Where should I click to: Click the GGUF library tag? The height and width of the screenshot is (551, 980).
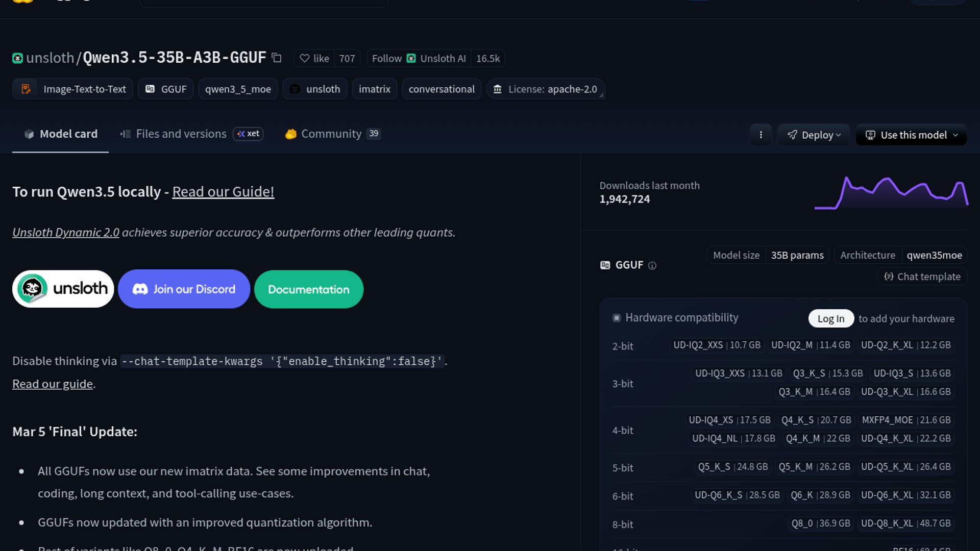tap(166, 89)
